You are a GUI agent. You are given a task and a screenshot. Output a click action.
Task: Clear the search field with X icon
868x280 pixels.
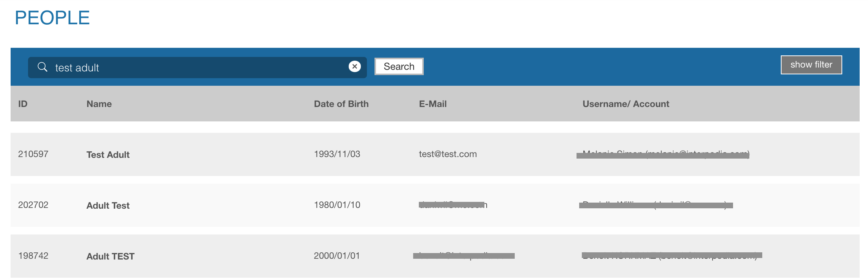pos(354,67)
